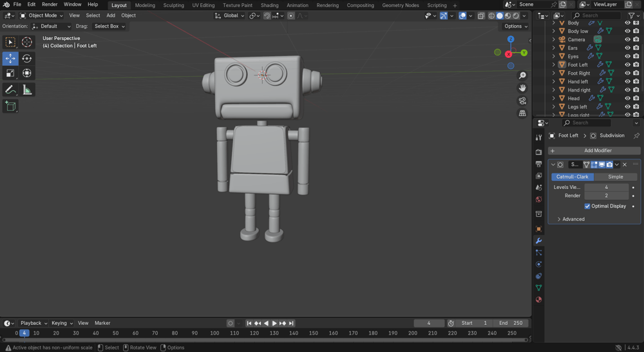
Task: Click the End frame 250 field
Action: (x=511, y=323)
